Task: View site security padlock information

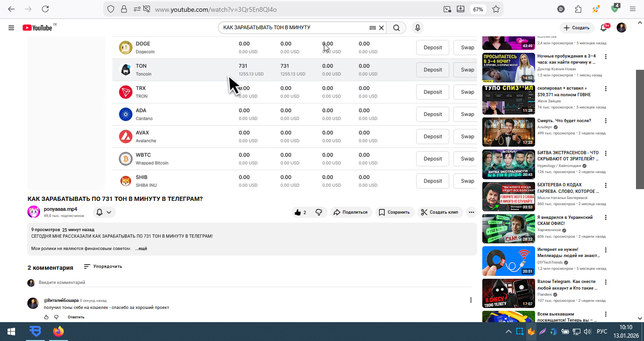Action: pyautogui.click(x=124, y=9)
